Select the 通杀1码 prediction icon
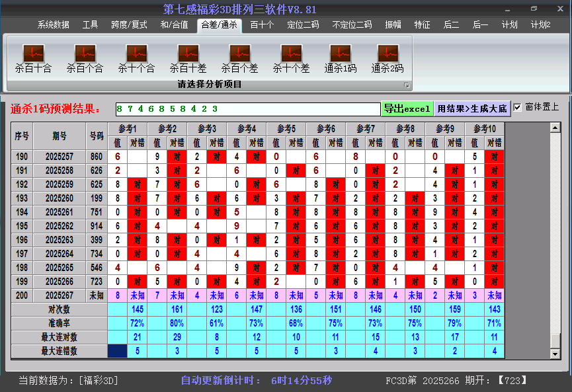Viewport: 572px width, 392px height. pos(339,56)
